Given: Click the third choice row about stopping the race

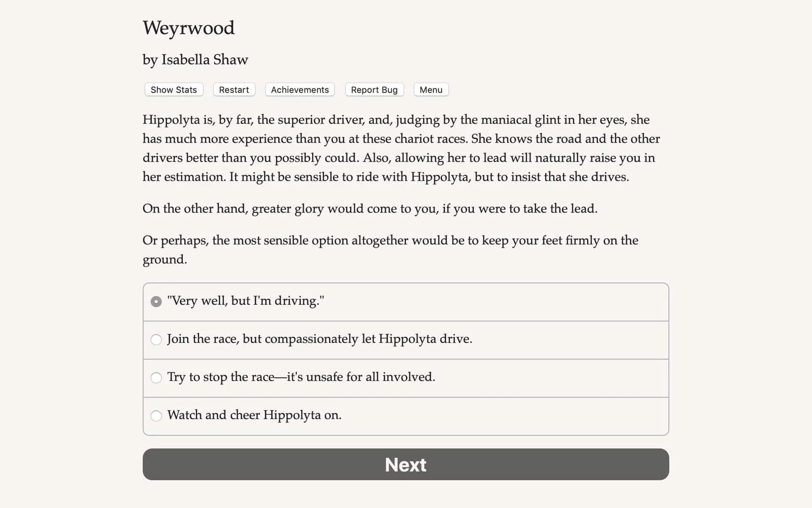Looking at the screenshot, I should (x=405, y=378).
